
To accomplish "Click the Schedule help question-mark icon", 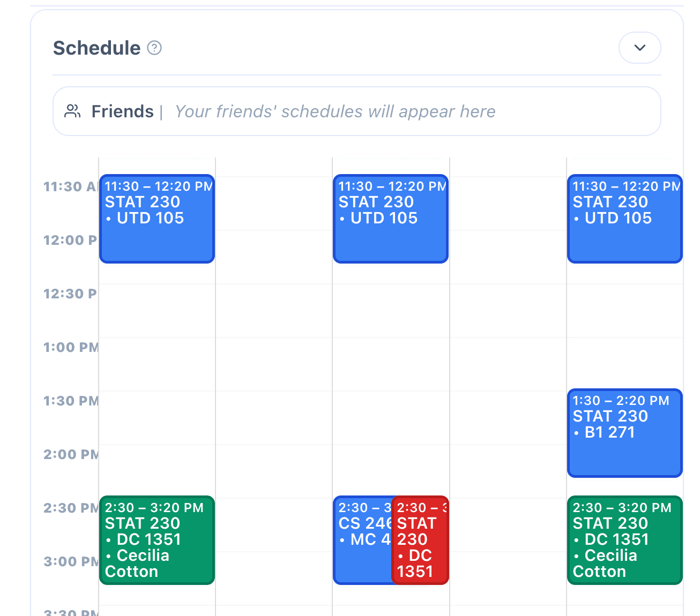I will 154,48.
